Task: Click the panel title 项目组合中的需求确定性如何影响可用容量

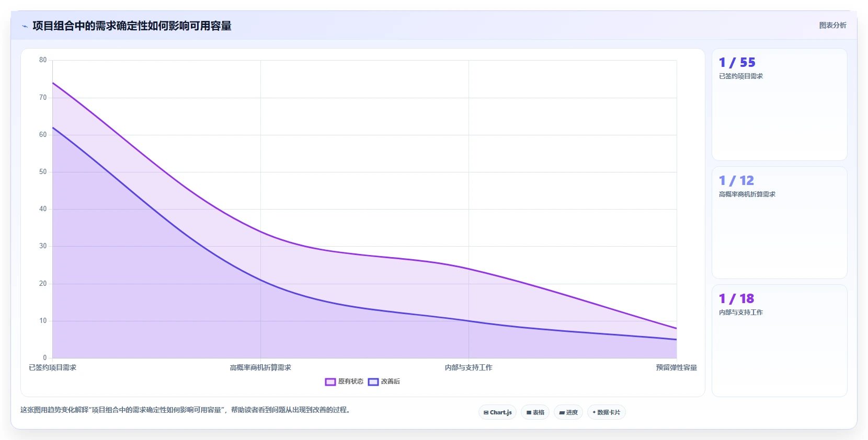Action: [132, 26]
